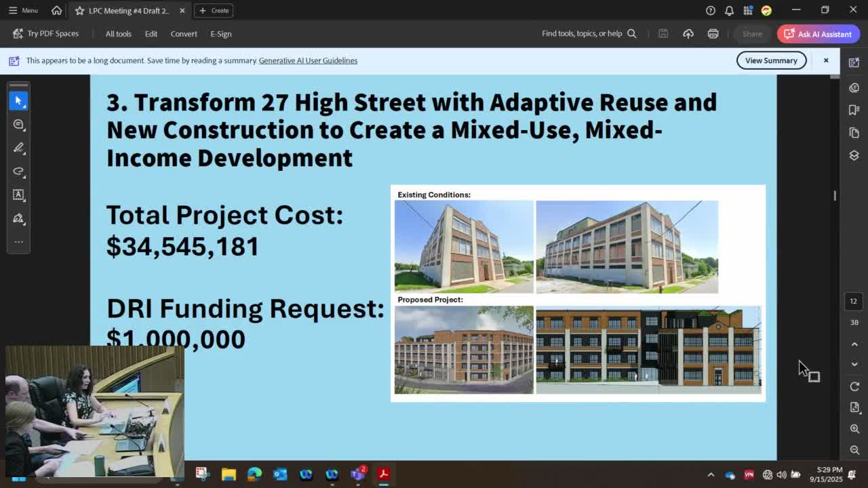Screen dimensions: 868x488
Task: Go to previous page up chevron
Action: coord(854,344)
